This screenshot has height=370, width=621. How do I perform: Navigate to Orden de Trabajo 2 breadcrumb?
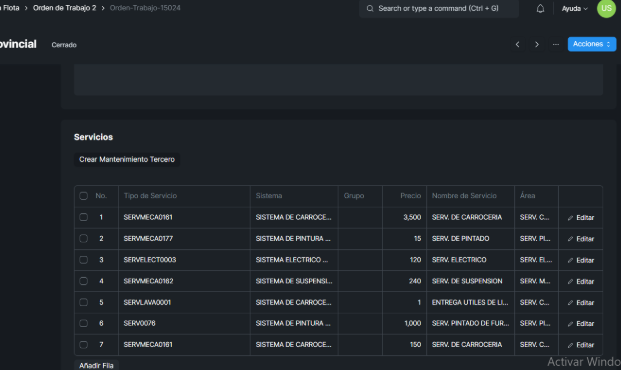(x=65, y=8)
